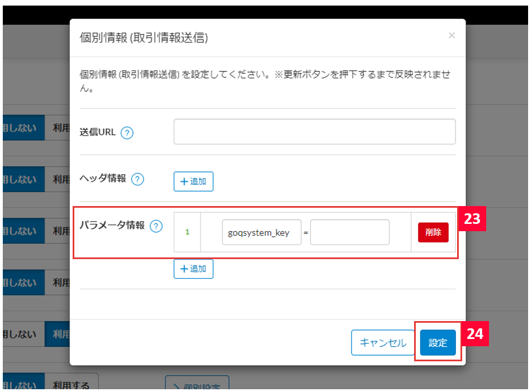The image size is (532, 392).
Task: Add another parameter row via +追加
Action: (x=193, y=269)
